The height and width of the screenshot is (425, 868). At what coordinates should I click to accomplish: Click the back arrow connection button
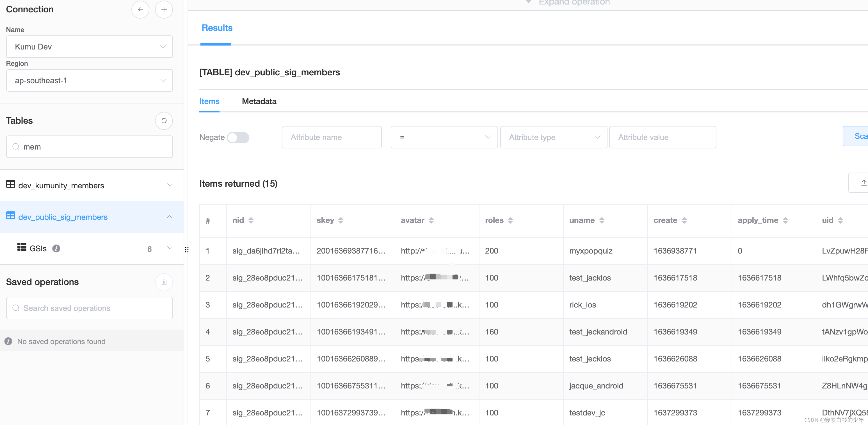tap(140, 10)
